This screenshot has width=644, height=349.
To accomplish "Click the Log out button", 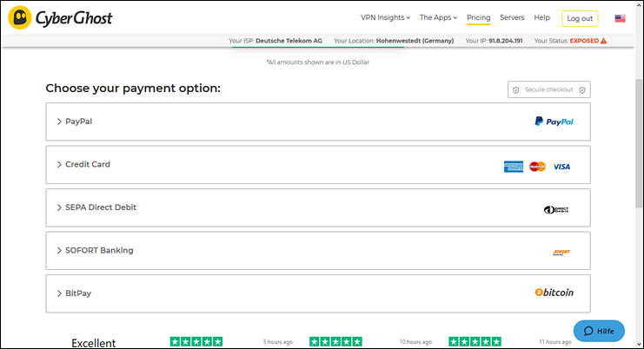I will (x=580, y=18).
